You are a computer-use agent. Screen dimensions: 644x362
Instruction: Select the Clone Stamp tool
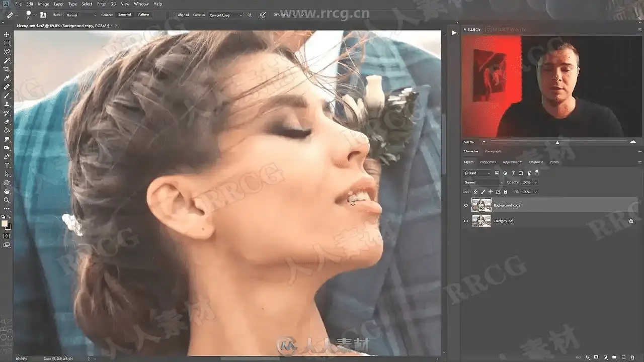[7, 104]
